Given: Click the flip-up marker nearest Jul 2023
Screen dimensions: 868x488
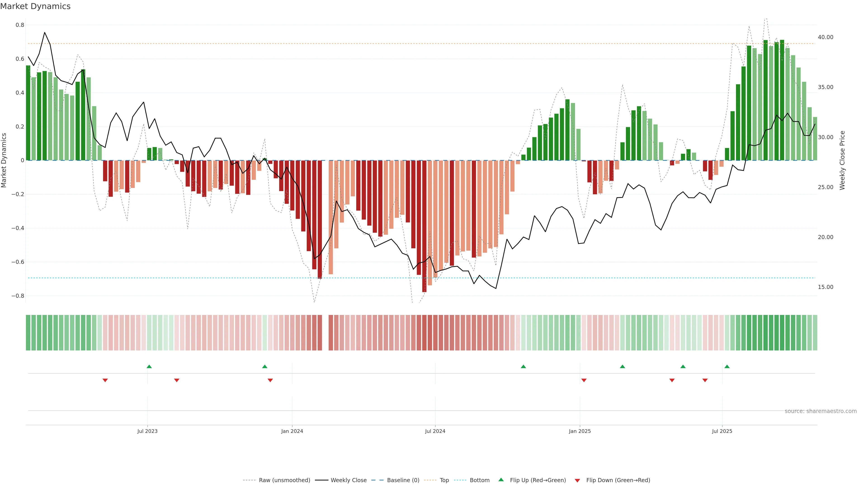Looking at the screenshot, I should 149,366.
